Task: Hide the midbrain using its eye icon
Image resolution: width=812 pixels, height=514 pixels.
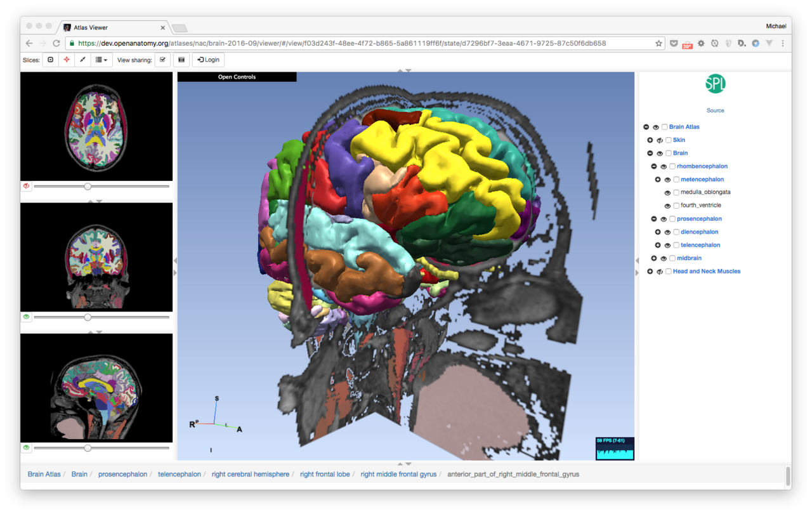Action: [664, 258]
